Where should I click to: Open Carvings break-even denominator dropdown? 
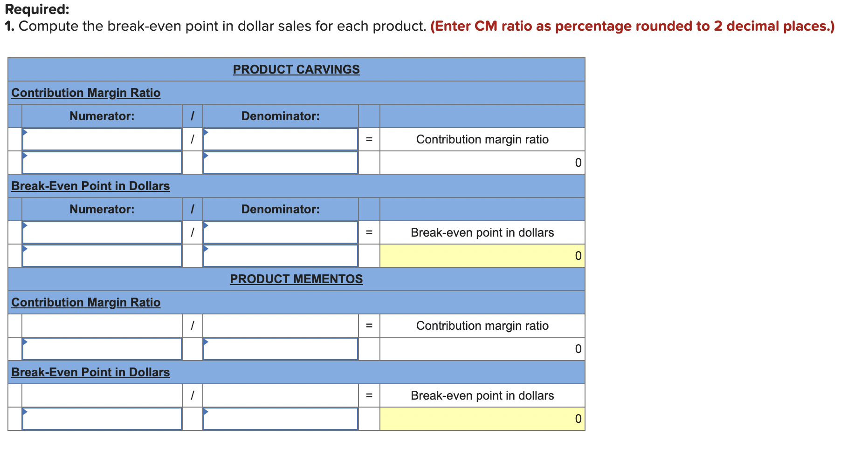pos(281,232)
